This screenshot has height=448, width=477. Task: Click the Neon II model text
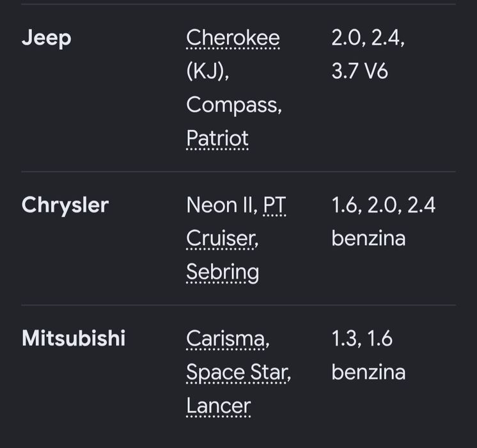222,205
